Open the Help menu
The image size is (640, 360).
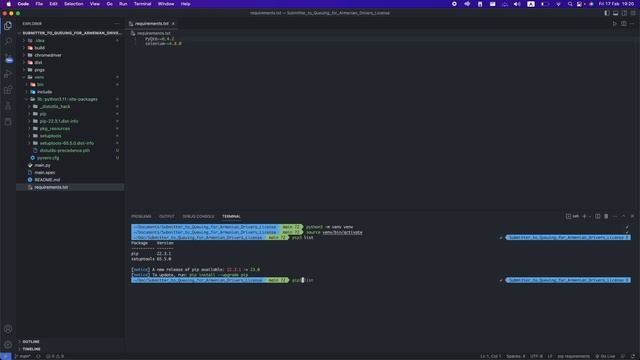(185, 4)
